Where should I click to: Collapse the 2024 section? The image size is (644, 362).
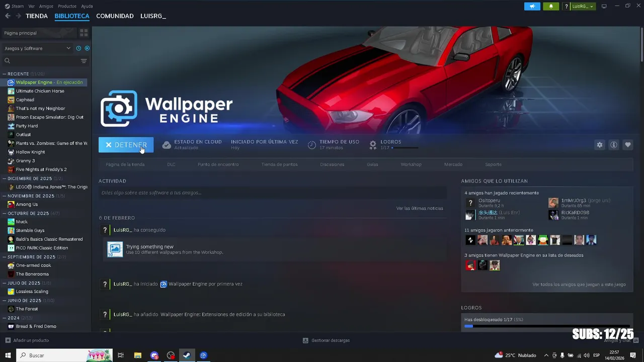pos(5,318)
